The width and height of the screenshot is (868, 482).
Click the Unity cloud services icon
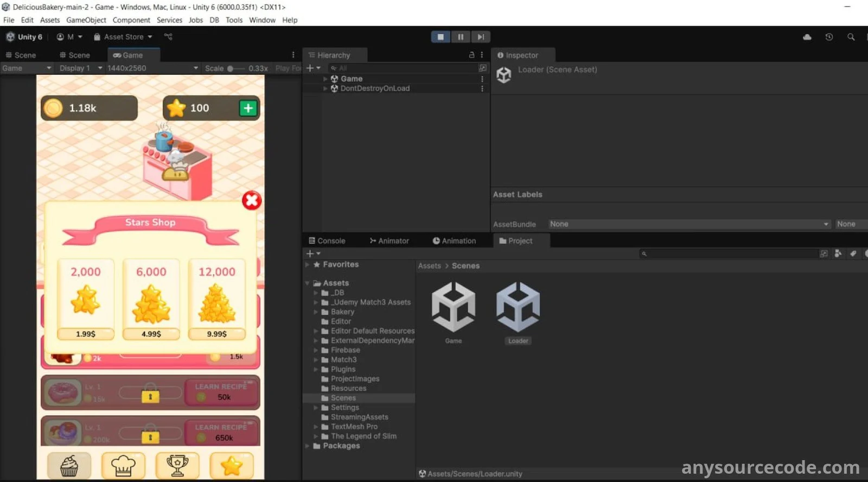click(x=807, y=37)
